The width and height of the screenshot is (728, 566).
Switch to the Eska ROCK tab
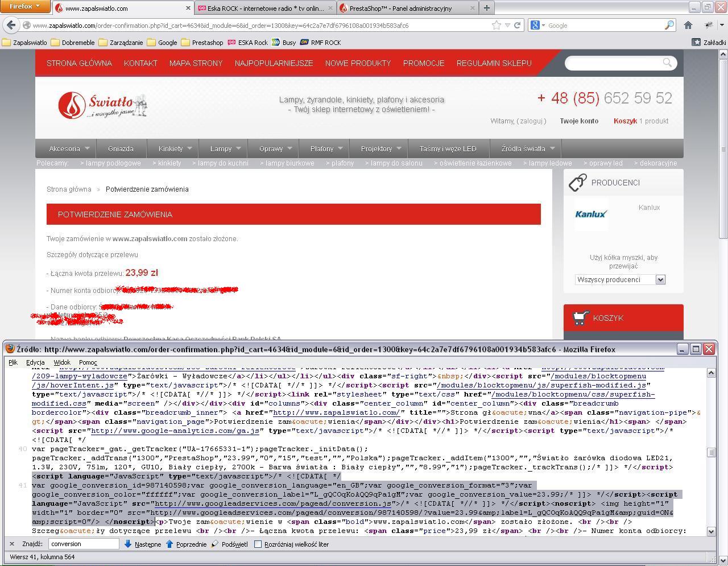266,8
